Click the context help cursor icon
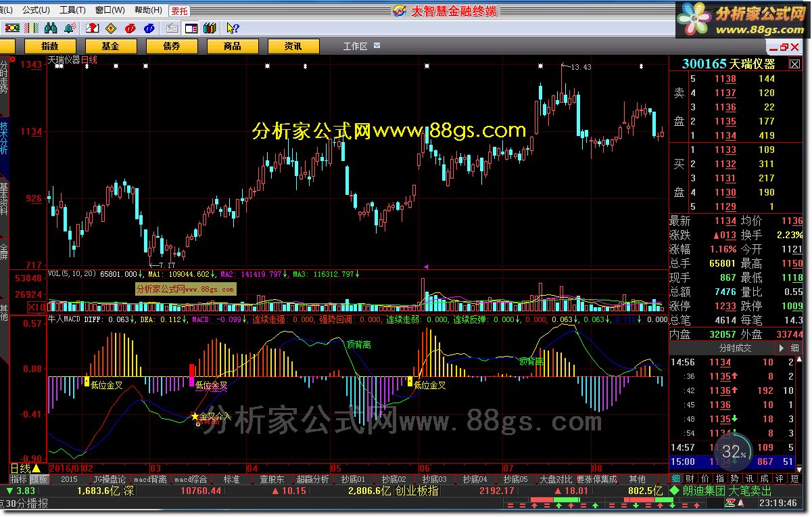The image size is (812, 517). (232, 28)
